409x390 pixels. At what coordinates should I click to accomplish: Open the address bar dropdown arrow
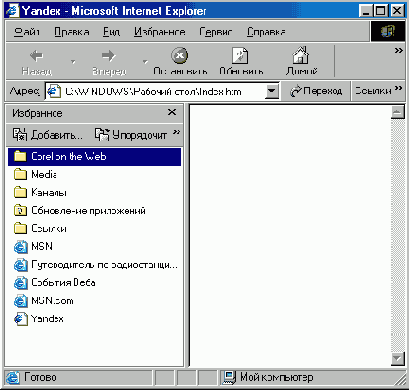pyautogui.click(x=272, y=91)
